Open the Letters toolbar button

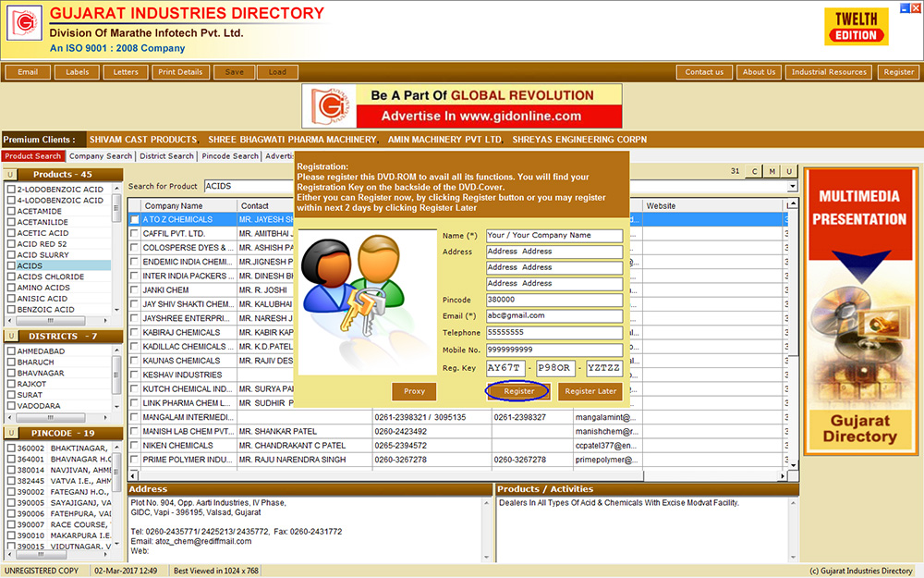[126, 72]
